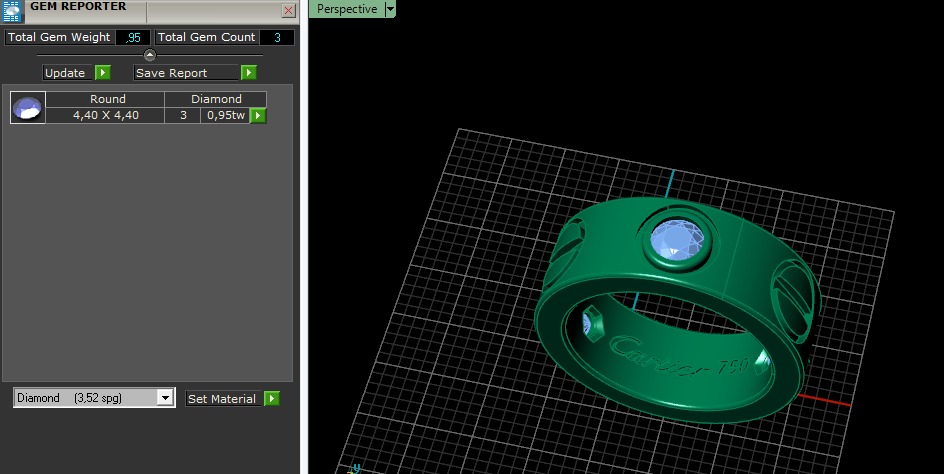Click the Save Report button label
This screenshot has width=944, height=474.
coord(186,73)
